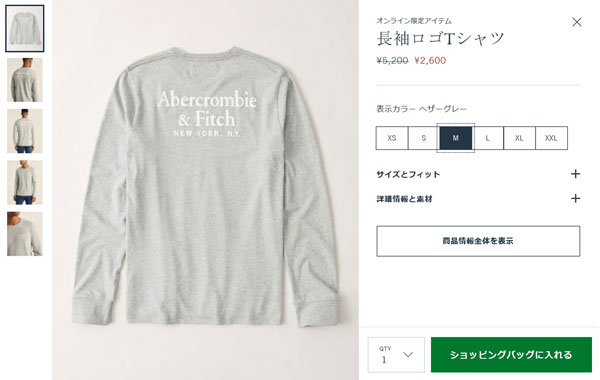
Task: View third thumbnail of model front
Action: click(x=25, y=131)
